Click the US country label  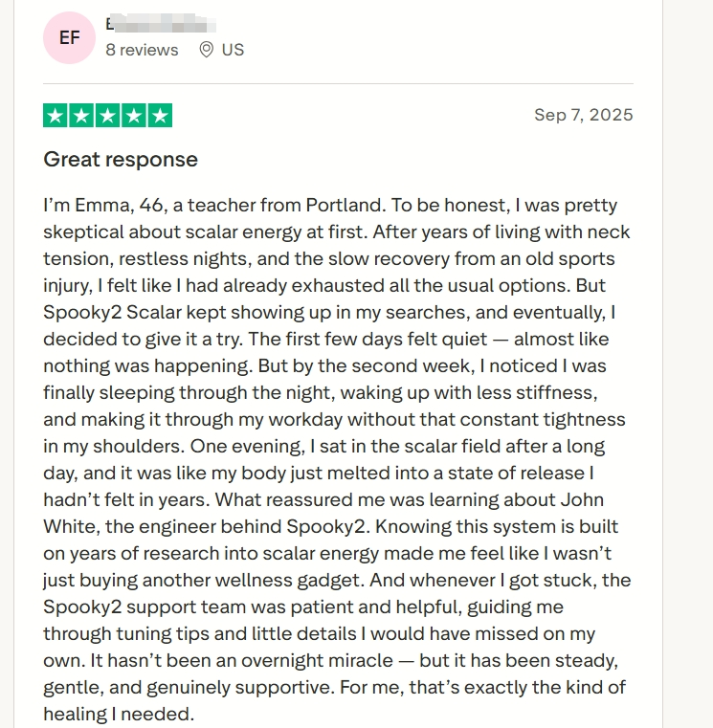233,50
